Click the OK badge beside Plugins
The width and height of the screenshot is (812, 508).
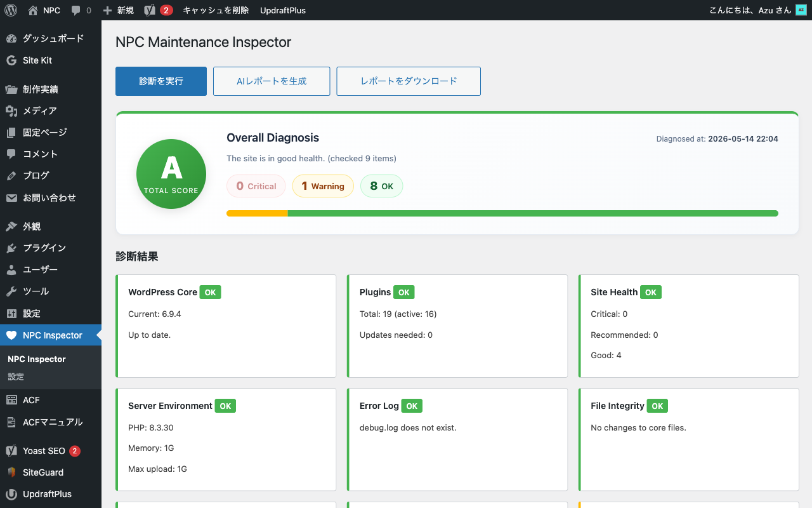(404, 293)
